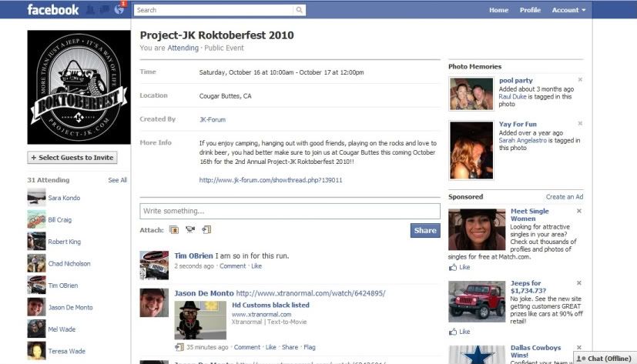The image size is (637, 364).
Task: Open www.xtranormal.com source link
Action: (261, 315)
